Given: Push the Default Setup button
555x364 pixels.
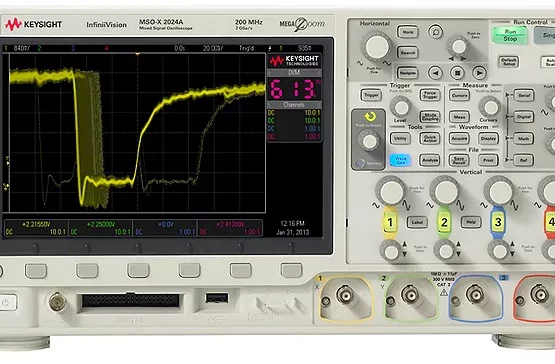Looking at the screenshot, I should point(509,62).
